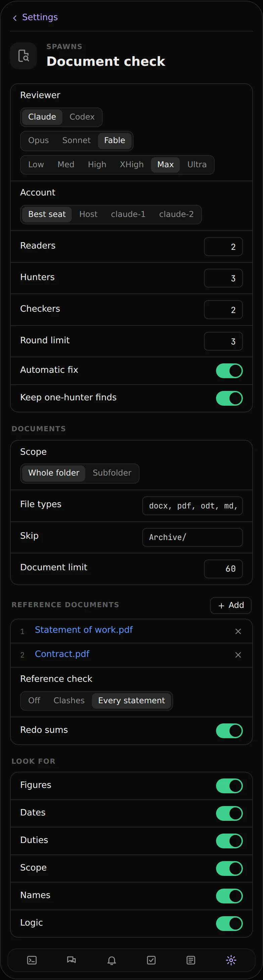Viewport: 263px width, 980px height.
Task: Open the terminal tab in bottom bar
Action: (32, 960)
